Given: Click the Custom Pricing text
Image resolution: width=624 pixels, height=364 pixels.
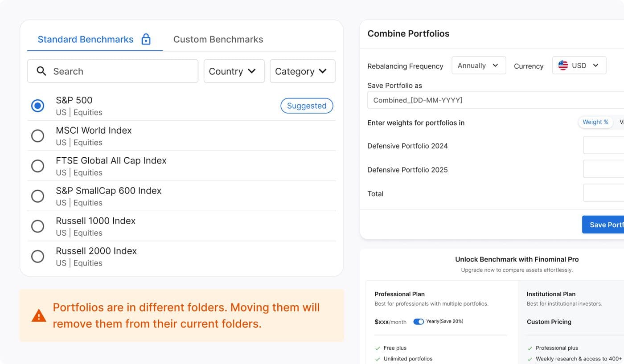Looking at the screenshot, I should pyautogui.click(x=549, y=322).
